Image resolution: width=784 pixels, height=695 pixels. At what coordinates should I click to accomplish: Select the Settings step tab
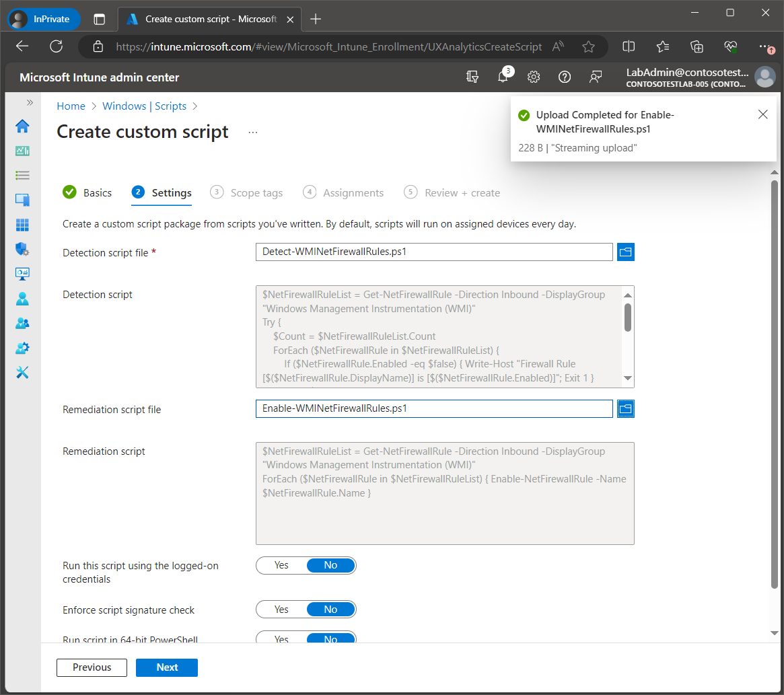[x=162, y=192]
